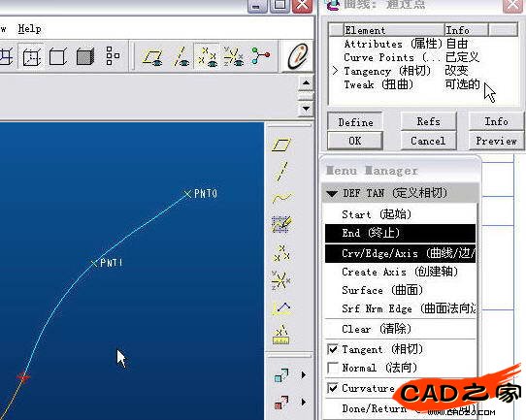Select the datum curve tool in sidebar

click(x=281, y=198)
